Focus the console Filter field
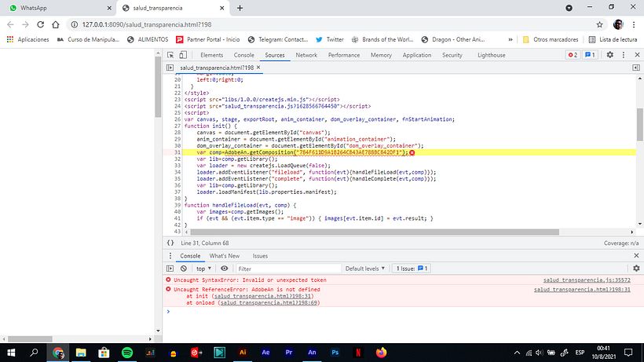The width and height of the screenshot is (644, 362). tap(288, 269)
